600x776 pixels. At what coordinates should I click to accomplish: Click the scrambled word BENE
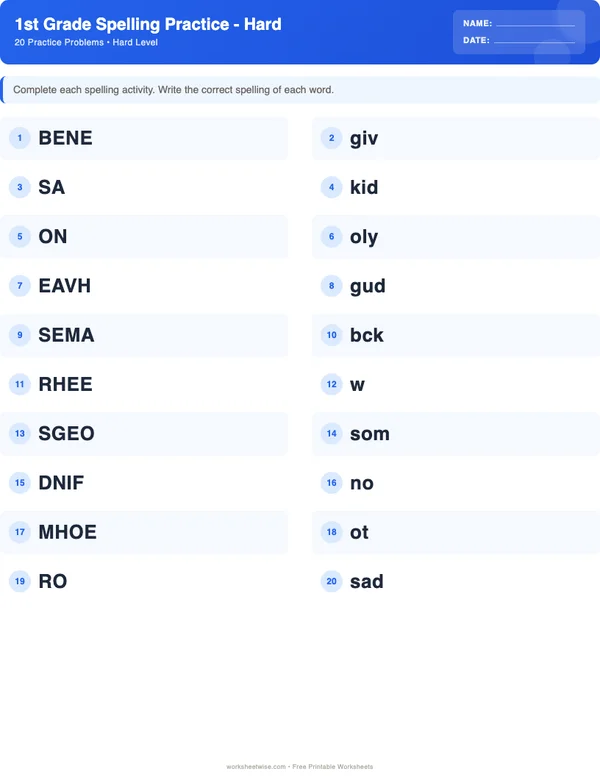coord(65,138)
